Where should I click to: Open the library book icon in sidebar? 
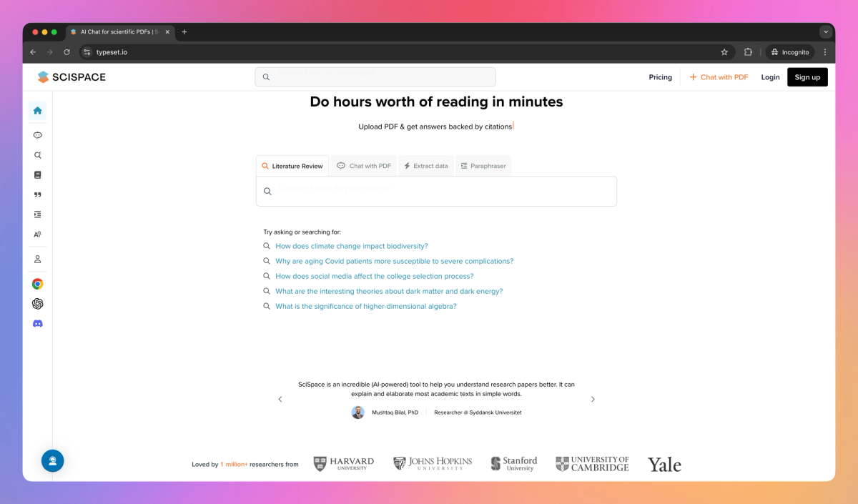(38, 174)
